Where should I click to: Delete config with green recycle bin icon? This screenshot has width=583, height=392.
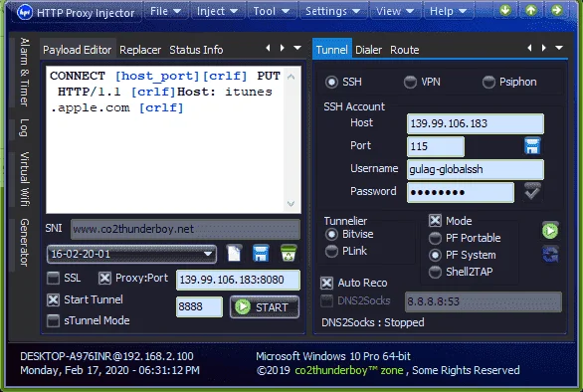(x=289, y=254)
